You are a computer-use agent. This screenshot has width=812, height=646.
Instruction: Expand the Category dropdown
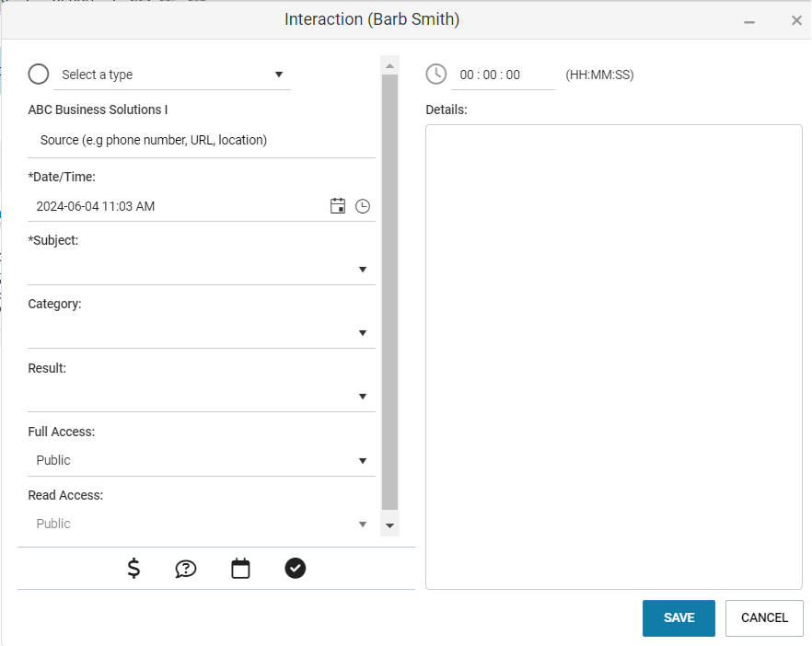(x=202, y=333)
